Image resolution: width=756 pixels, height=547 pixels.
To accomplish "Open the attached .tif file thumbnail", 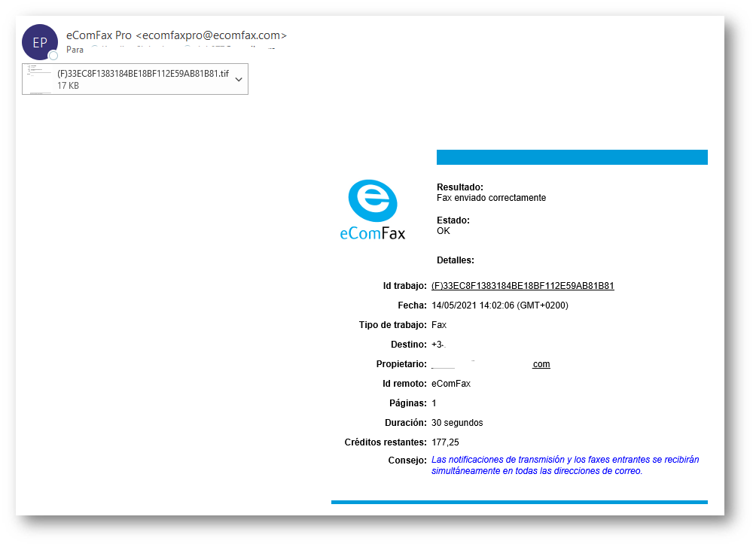I will click(40, 79).
